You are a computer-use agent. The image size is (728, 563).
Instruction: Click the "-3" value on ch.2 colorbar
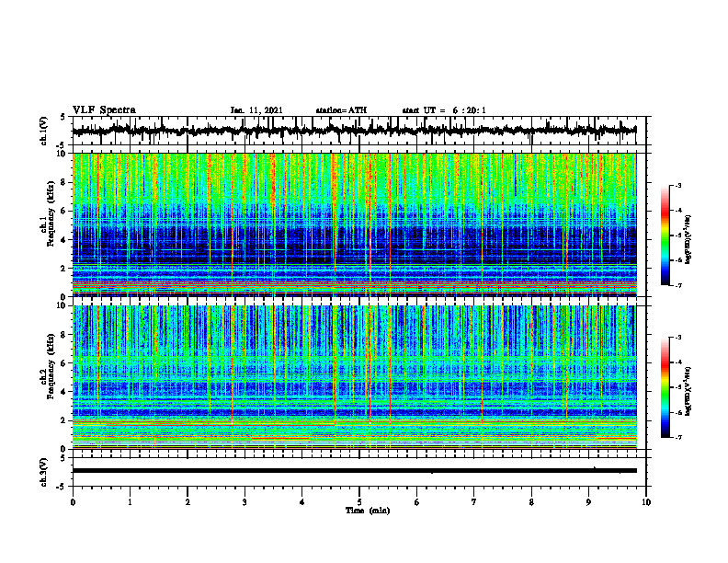pyautogui.click(x=678, y=338)
